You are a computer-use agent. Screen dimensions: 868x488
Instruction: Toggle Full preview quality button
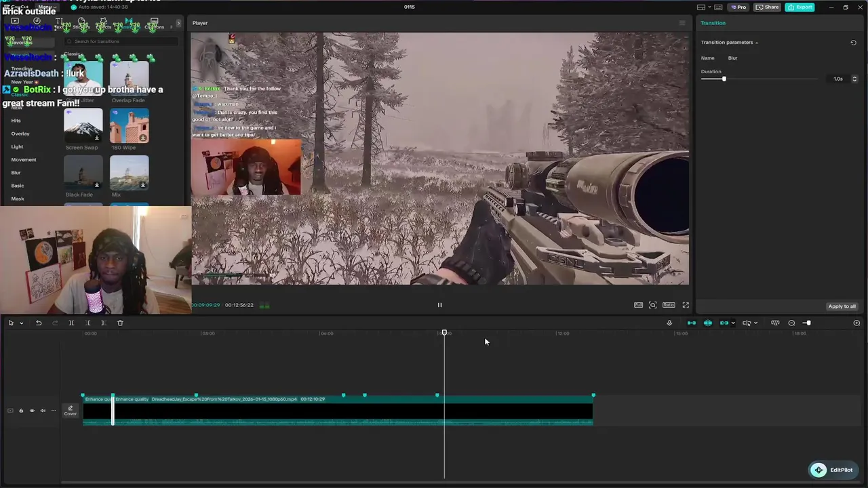tap(638, 305)
